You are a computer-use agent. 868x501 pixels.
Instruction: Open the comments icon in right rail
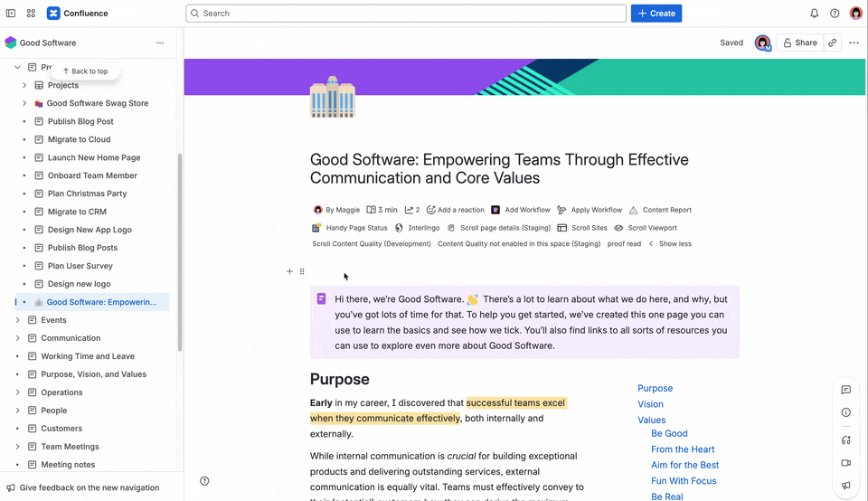846,390
